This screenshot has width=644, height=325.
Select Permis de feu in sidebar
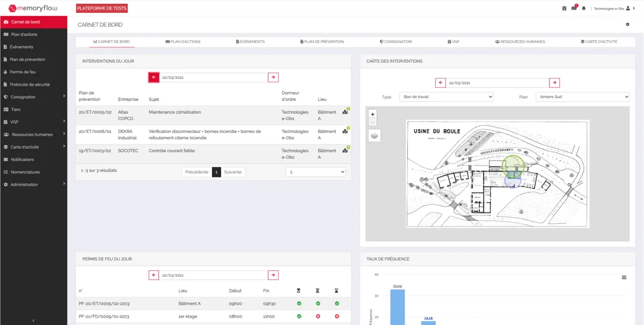[x=23, y=72]
